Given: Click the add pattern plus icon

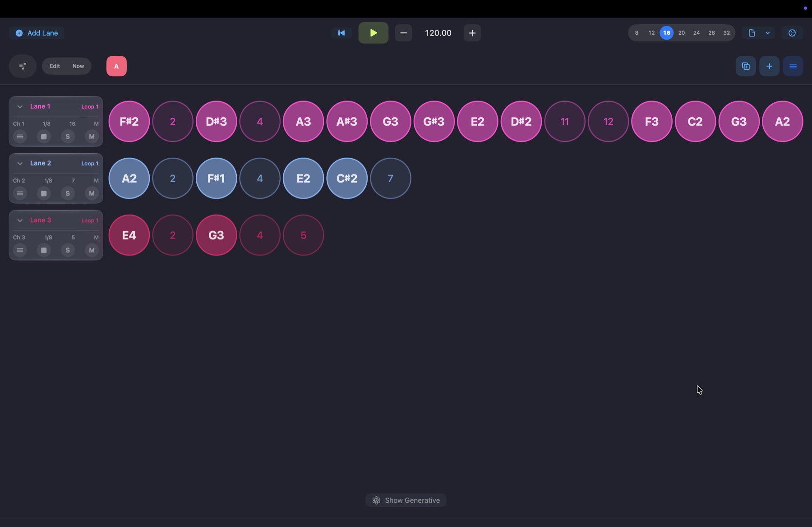Looking at the screenshot, I should pyautogui.click(x=770, y=66).
